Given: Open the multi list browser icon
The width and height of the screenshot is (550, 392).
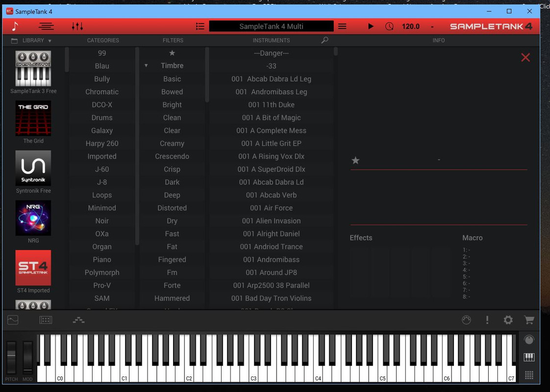Looking at the screenshot, I should click(200, 26).
